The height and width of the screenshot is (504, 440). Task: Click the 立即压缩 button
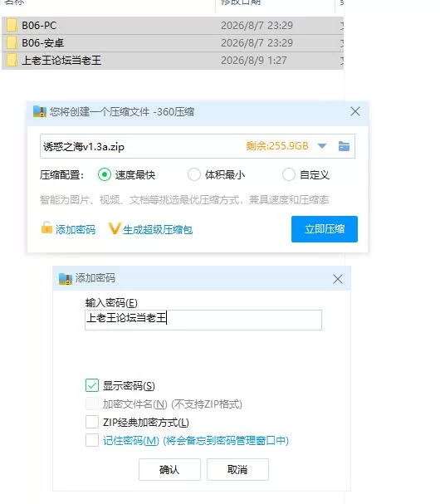point(325,229)
